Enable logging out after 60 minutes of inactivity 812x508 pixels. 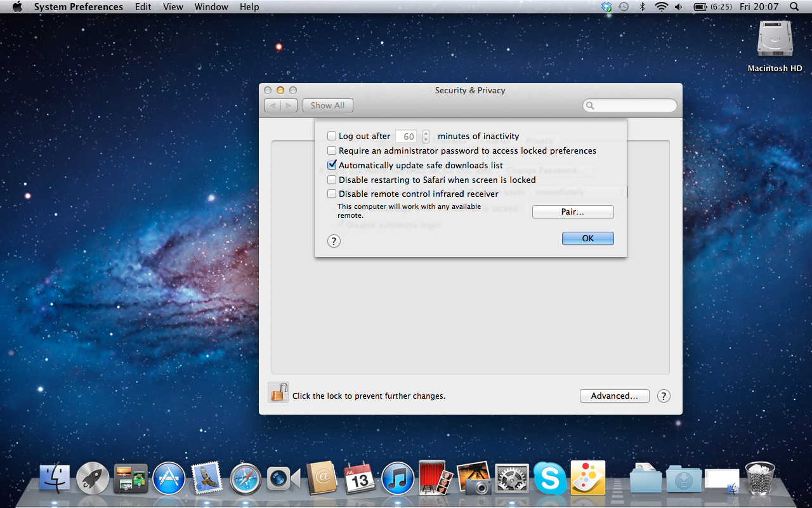tap(331, 135)
